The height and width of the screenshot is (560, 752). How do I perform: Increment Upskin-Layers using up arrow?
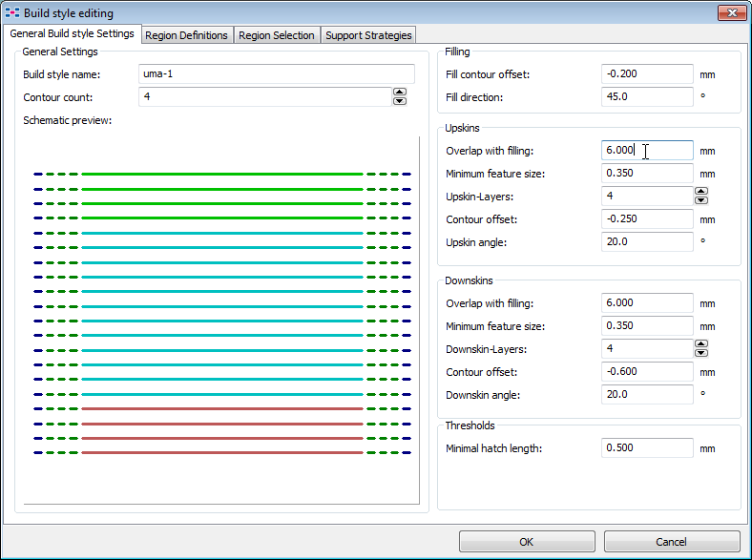point(701,192)
